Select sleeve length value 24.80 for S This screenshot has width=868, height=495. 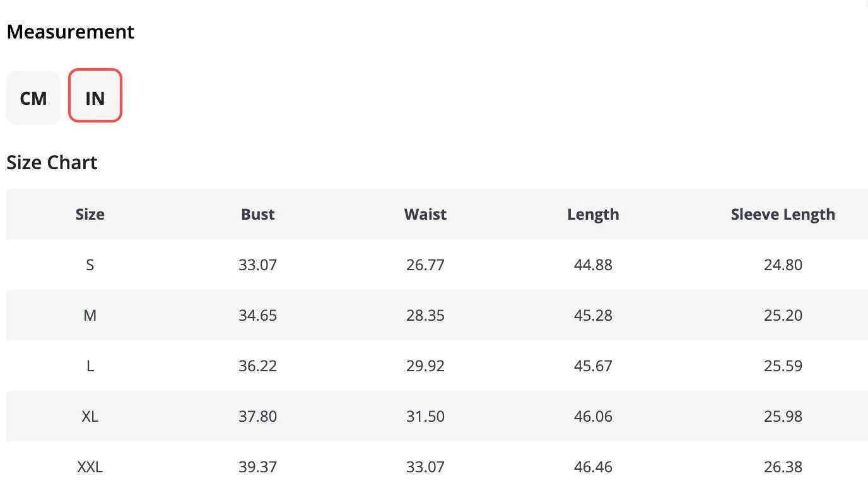pyautogui.click(x=783, y=265)
